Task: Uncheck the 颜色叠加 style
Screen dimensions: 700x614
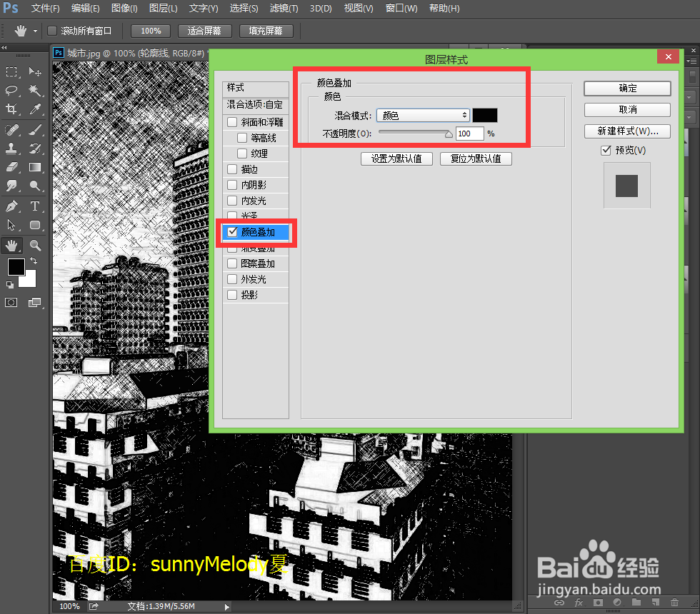Action: pos(232,231)
